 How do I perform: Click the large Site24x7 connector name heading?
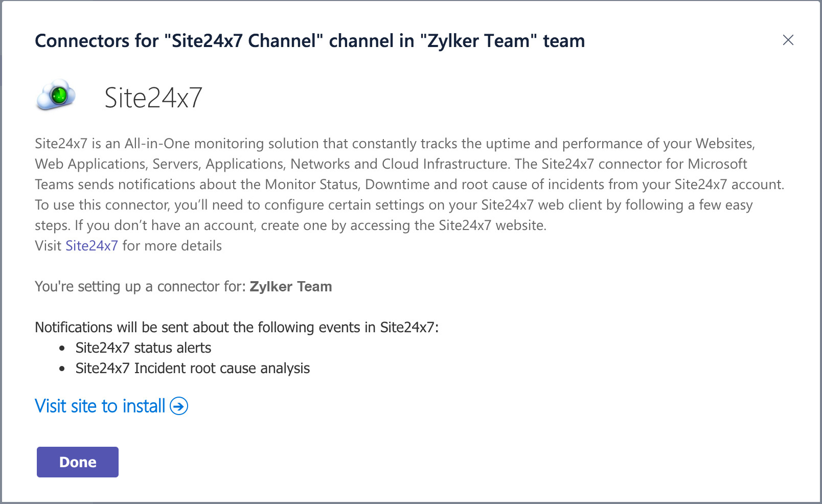[153, 98]
